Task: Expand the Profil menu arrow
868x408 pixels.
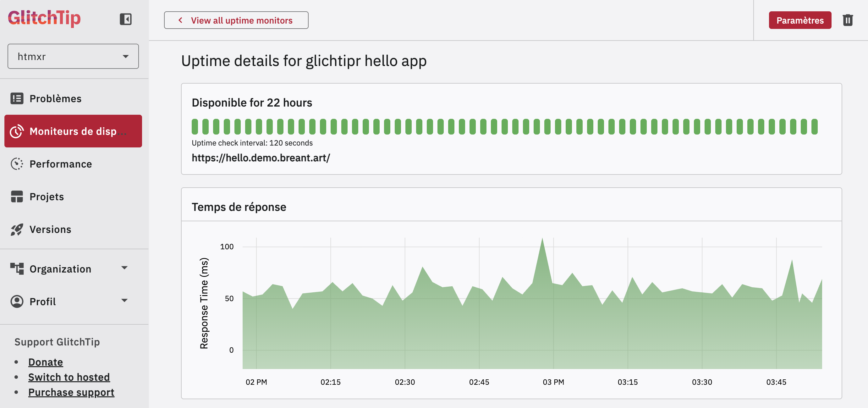Action: pyautogui.click(x=124, y=300)
